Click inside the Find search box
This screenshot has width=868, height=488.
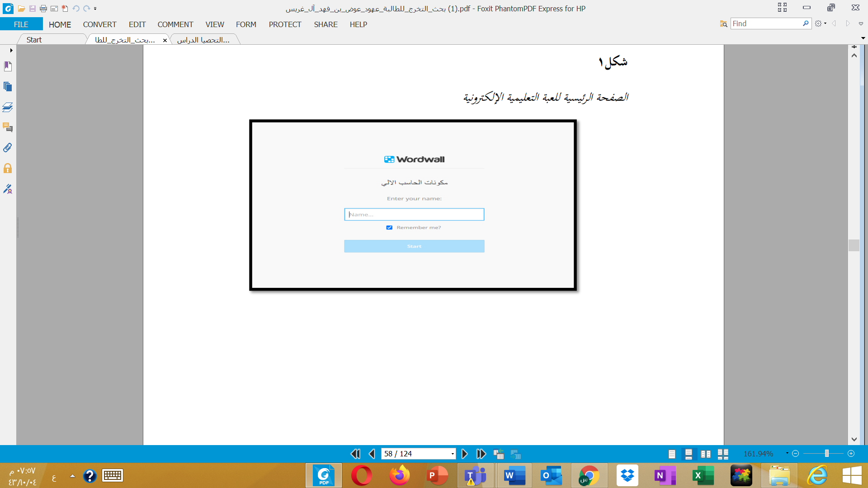coord(766,23)
